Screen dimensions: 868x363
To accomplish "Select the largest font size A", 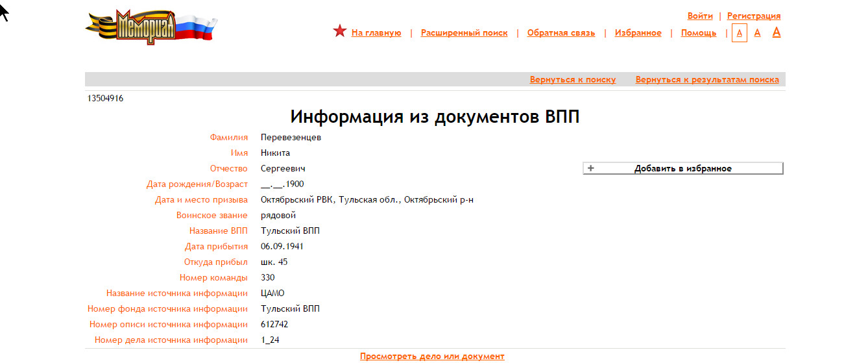I will pos(776,32).
